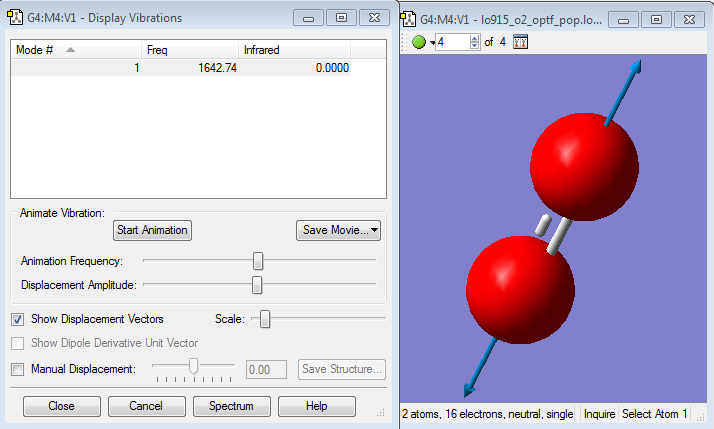Click the infrared value 0.0000
714x429 pixels.
coord(332,68)
